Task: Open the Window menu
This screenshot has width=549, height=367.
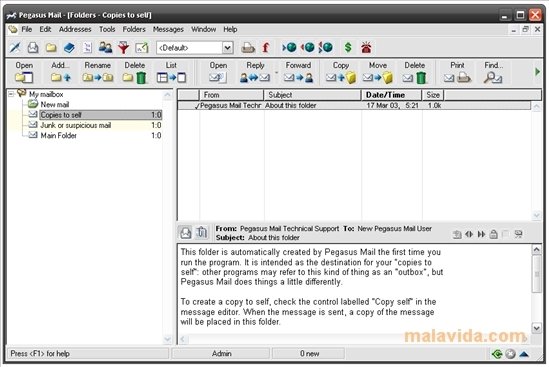Action: point(203,29)
